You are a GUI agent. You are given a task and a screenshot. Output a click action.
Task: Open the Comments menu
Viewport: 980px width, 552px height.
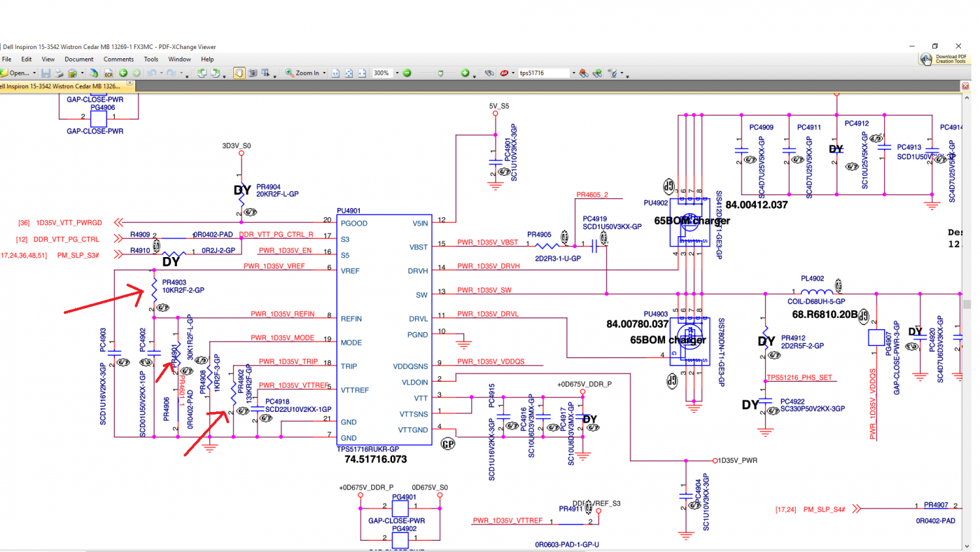click(118, 60)
